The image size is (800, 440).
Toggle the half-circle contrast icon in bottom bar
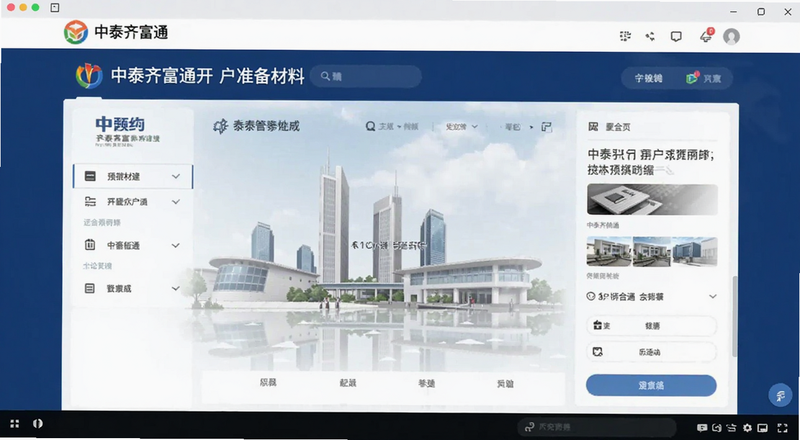coord(38,424)
